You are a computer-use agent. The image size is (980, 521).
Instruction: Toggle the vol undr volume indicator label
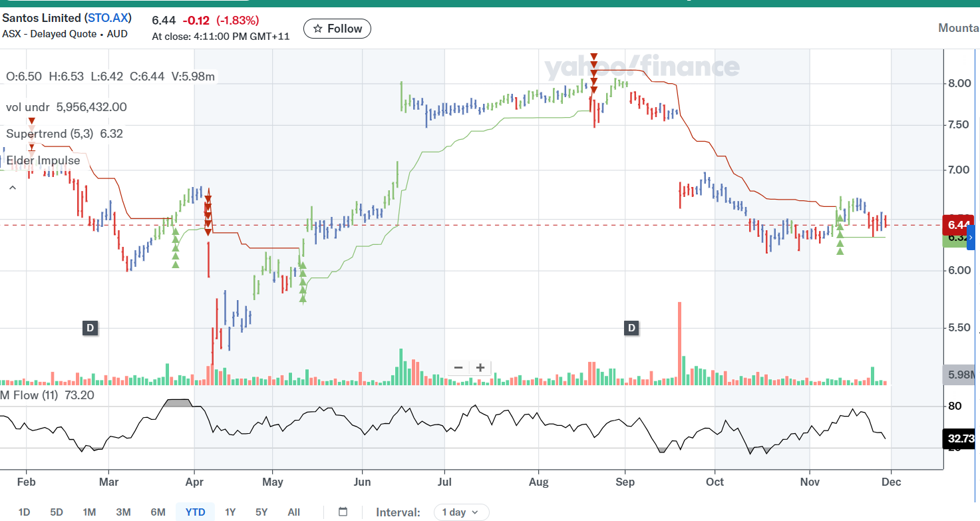tap(27, 106)
